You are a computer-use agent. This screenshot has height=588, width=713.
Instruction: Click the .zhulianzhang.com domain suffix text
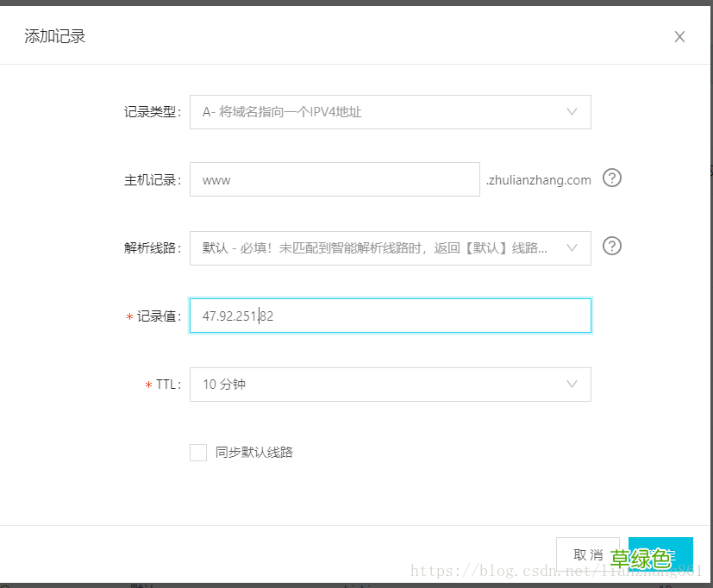539,180
